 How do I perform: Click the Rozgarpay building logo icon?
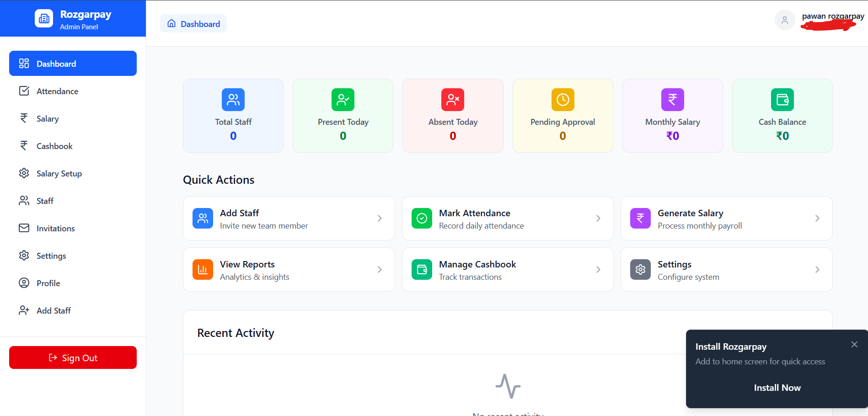tap(44, 18)
